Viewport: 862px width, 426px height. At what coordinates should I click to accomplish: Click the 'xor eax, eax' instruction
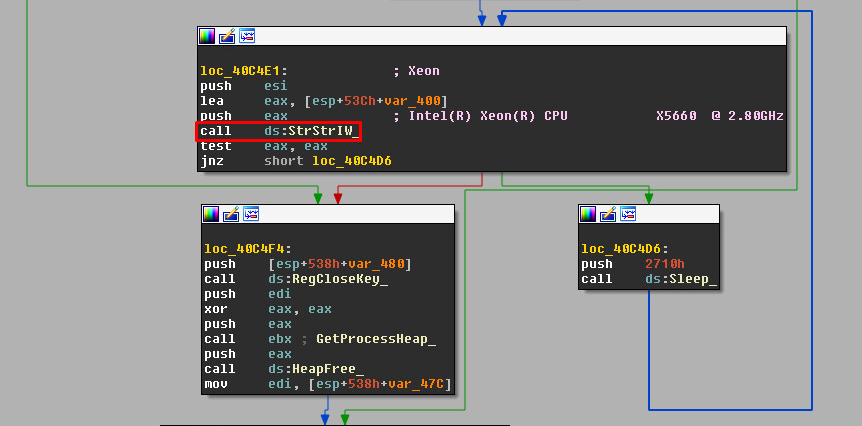coord(268,309)
